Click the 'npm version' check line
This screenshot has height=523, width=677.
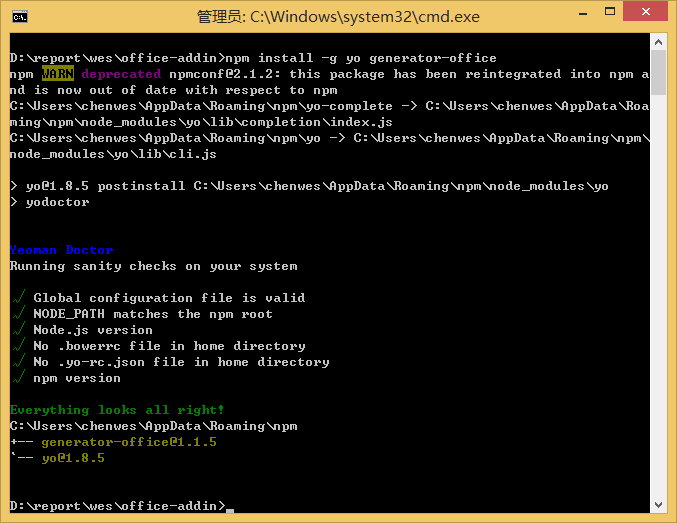(77, 378)
